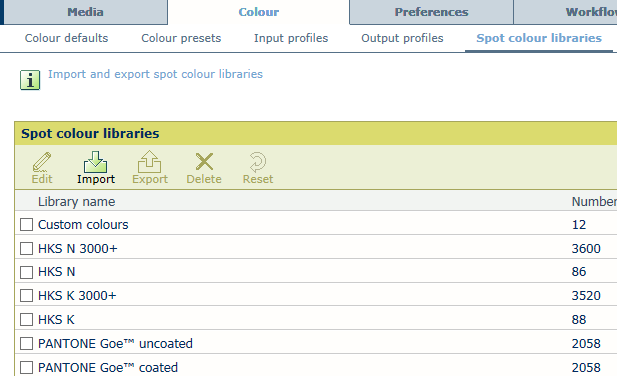Tick the HKS K checkbox
The image size is (617, 376).
[x=26, y=319]
